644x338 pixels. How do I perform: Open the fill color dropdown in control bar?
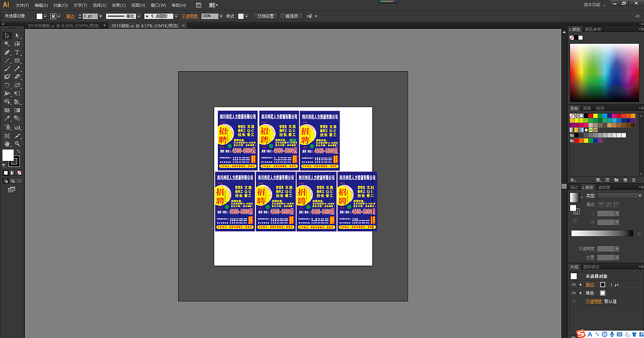coord(46,16)
